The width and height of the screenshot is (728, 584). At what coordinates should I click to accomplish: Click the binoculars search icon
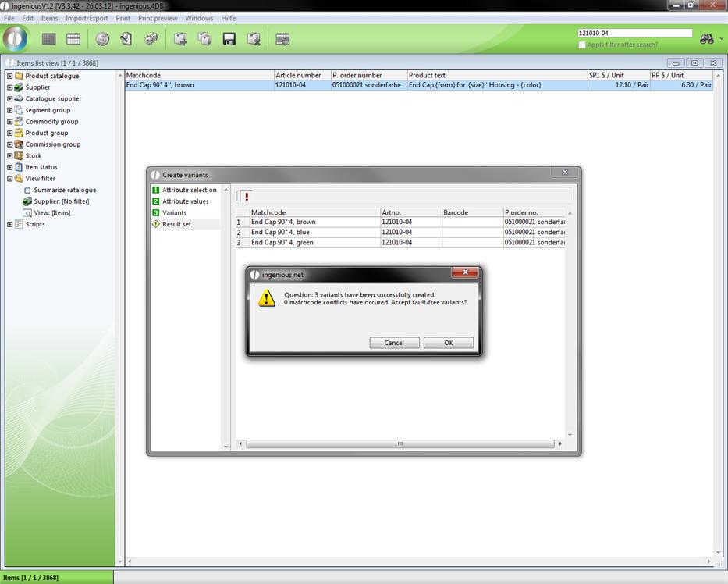click(x=707, y=38)
